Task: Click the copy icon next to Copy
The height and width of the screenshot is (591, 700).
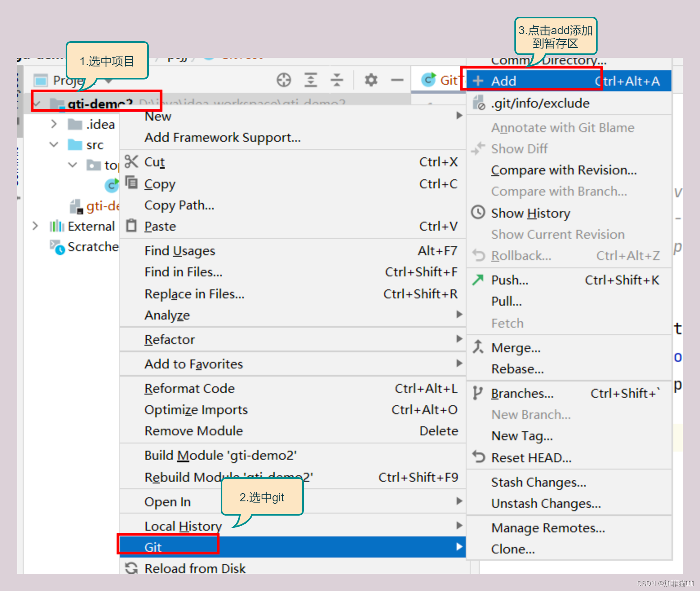Action: (131, 182)
